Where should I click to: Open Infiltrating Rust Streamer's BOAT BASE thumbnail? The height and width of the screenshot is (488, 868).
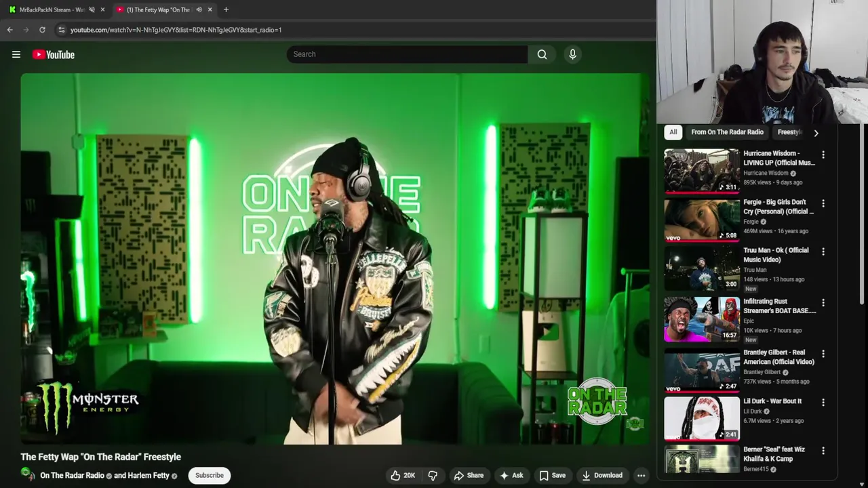point(702,319)
